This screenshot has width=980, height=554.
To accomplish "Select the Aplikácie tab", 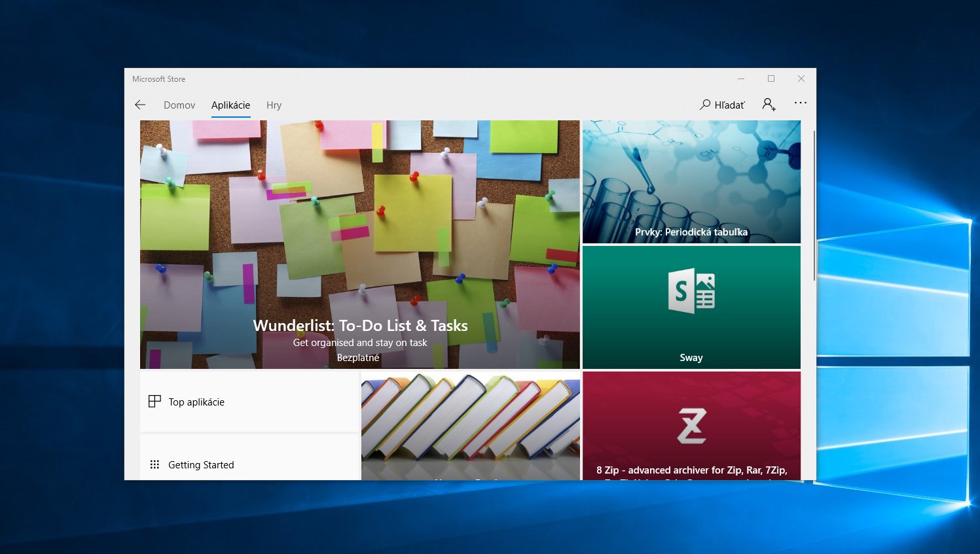I will [230, 105].
